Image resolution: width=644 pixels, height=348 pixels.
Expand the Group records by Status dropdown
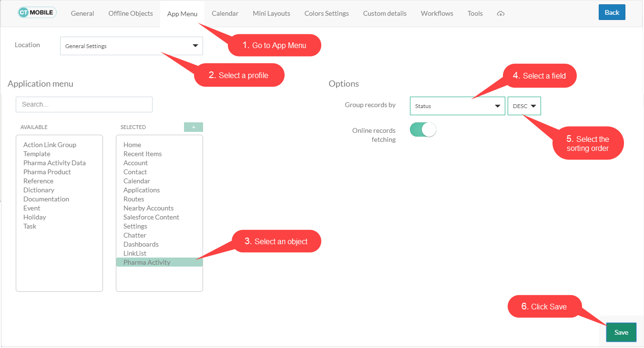457,106
